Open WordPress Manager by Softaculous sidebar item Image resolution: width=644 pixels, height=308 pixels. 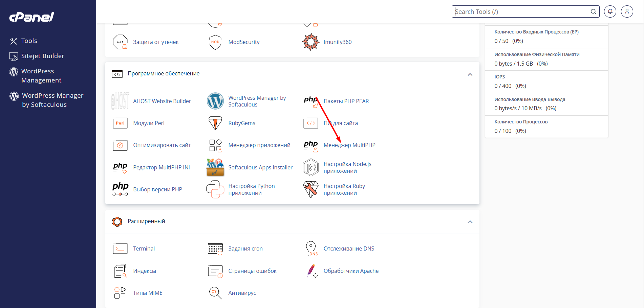point(52,100)
